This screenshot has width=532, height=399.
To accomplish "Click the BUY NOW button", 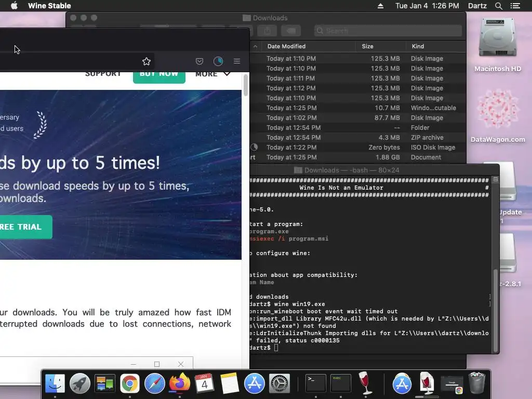I will [159, 77].
